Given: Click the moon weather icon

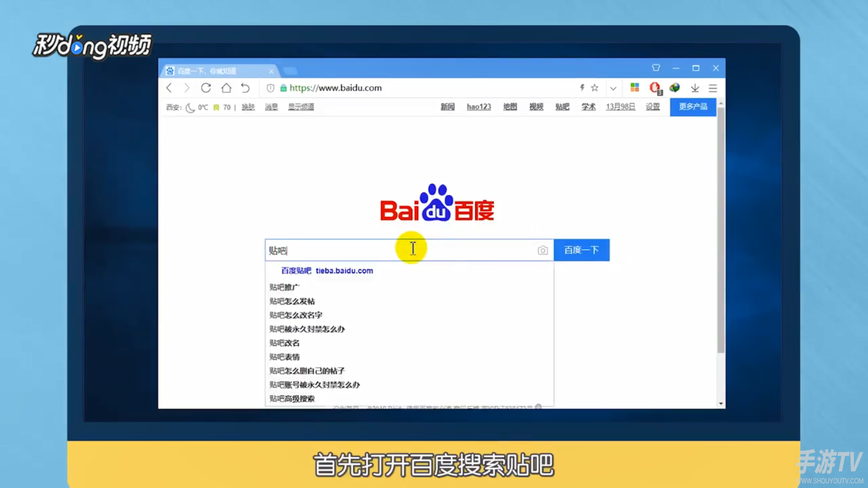Looking at the screenshot, I should click(x=190, y=108).
